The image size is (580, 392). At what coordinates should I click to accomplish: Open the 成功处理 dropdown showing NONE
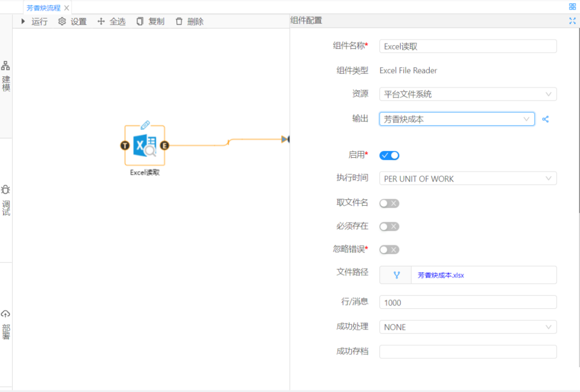tap(468, 327)
